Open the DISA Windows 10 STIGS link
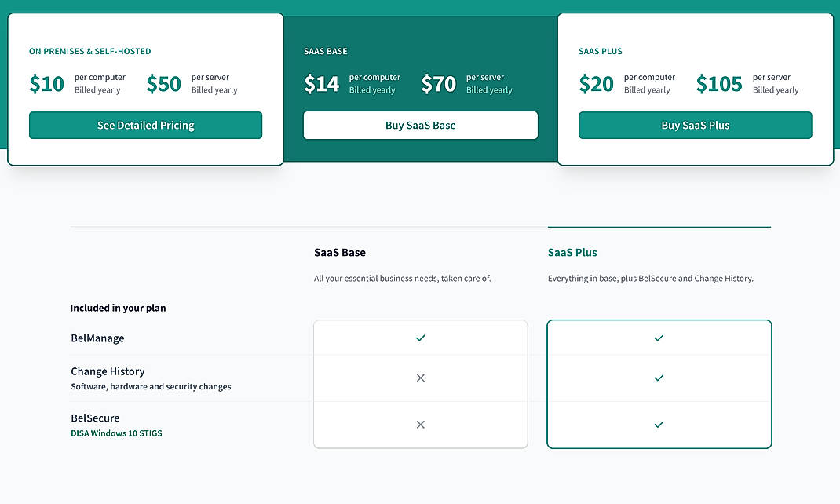The width and height of the screenshot is (840, 504). coord(116,433)
